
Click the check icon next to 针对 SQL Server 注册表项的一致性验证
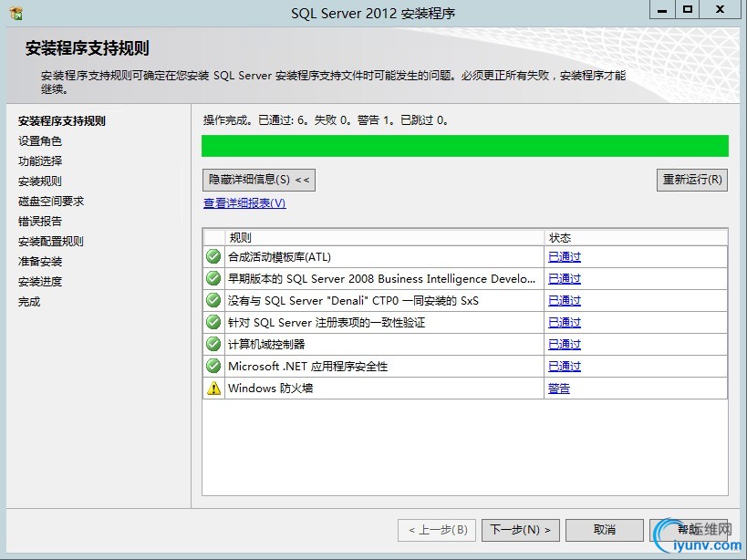coord(213,322)
